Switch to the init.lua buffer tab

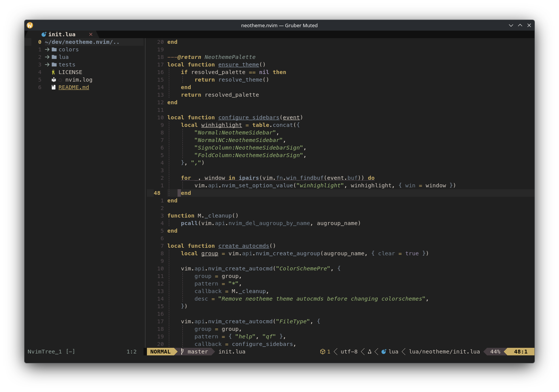(62, 34)
